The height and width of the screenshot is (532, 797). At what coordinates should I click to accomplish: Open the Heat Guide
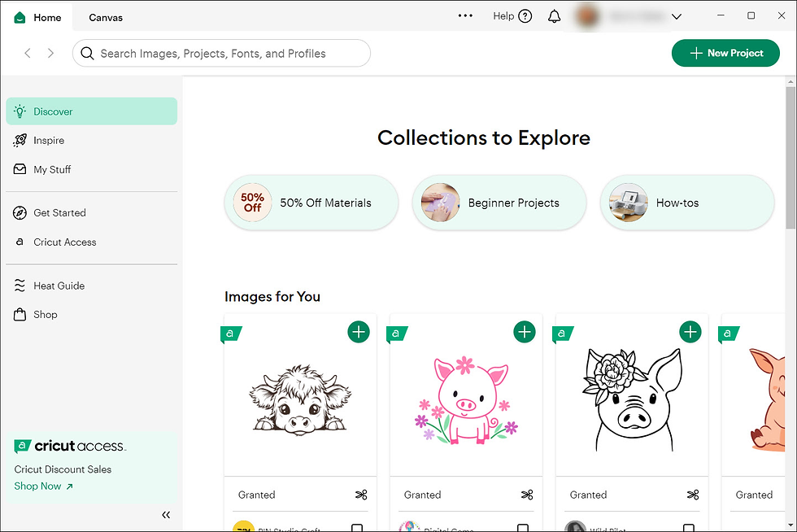[91, 286]
